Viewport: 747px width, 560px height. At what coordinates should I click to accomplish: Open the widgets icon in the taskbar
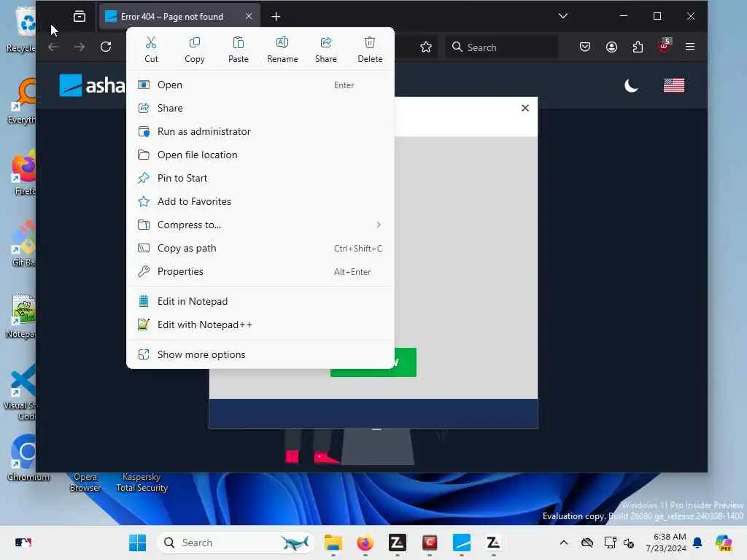click(x=23, y=542)
